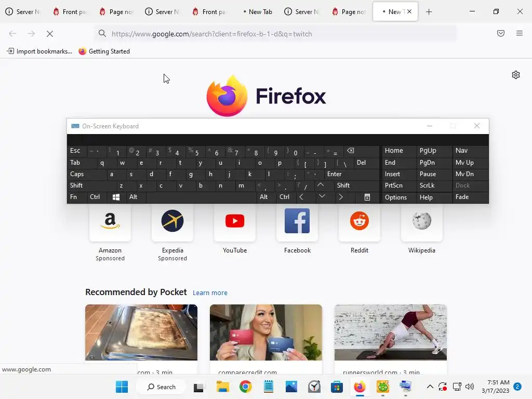Tap the spacebar on On-Screen Keyboard
The height and width of the screenshot is (399, 532).
(x=201, y=197)
